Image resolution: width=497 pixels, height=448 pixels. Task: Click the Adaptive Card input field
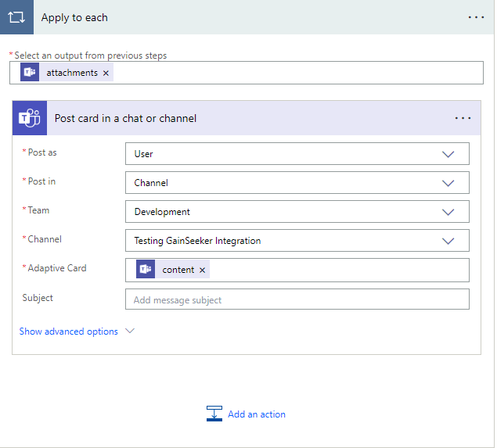pos(337,270)
